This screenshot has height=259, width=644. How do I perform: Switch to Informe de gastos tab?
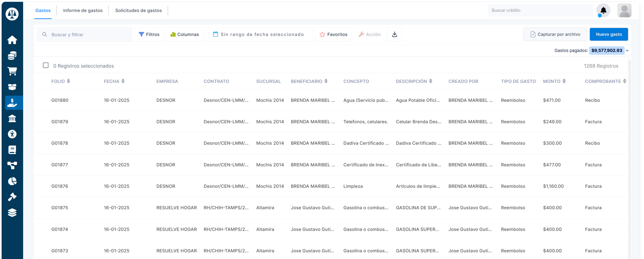[x=83, y=10]
